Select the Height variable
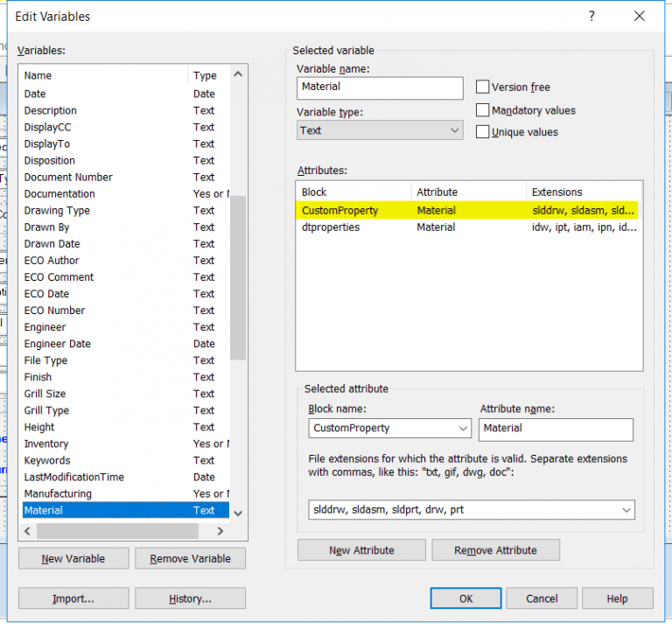 pyautogui.click(x=126, y=427)
